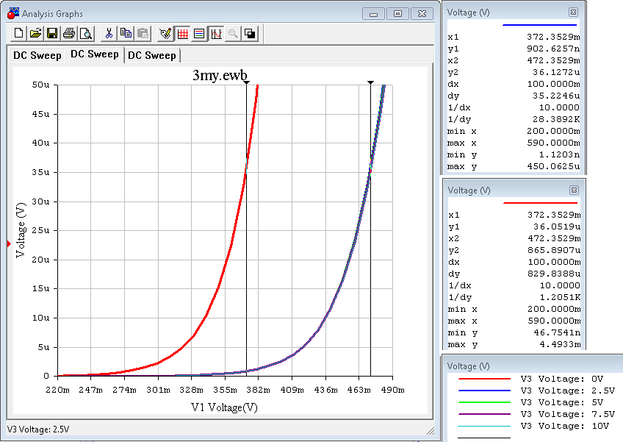Save the graph with floppy disk icon
Screen dimensions: 623x442
pos(52,34)
